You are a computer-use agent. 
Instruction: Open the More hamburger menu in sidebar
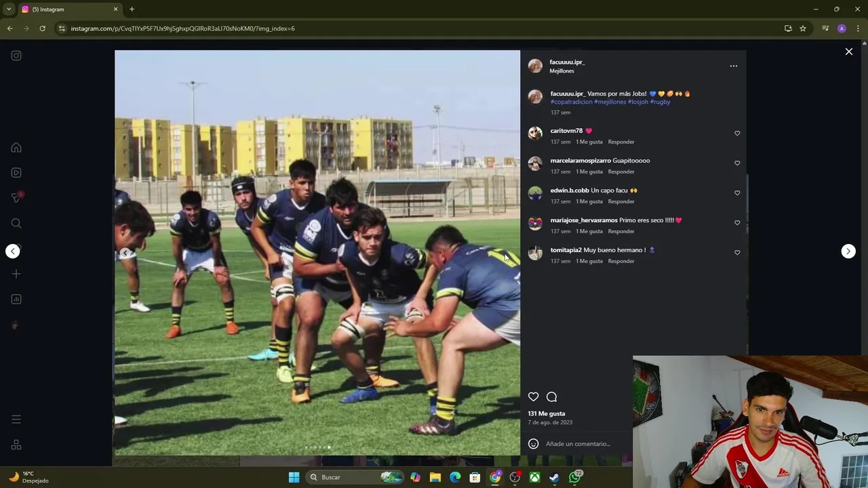16,420
